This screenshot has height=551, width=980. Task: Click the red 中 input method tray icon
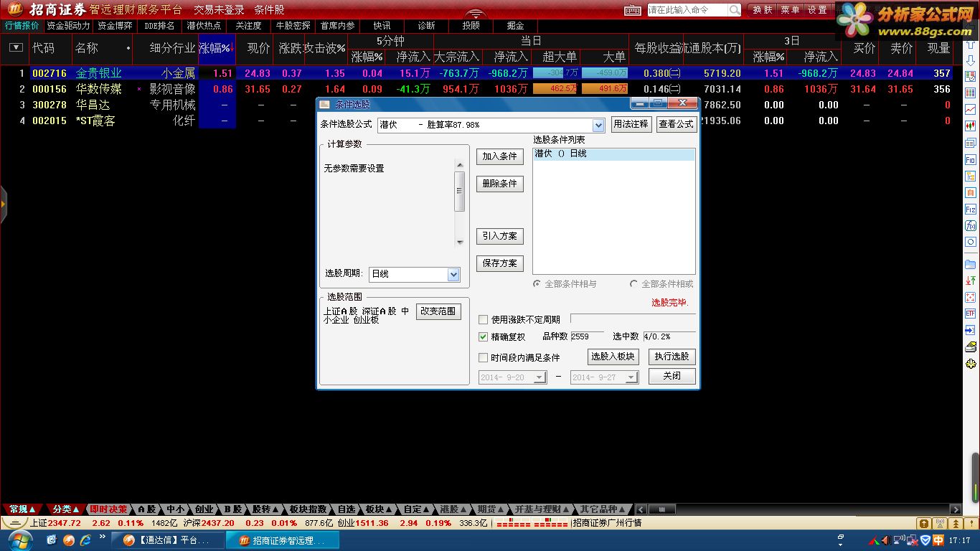pos(938,540)
